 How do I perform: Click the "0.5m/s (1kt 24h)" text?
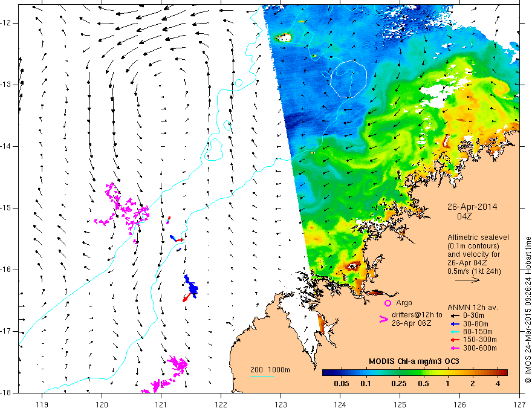[474, 271]
